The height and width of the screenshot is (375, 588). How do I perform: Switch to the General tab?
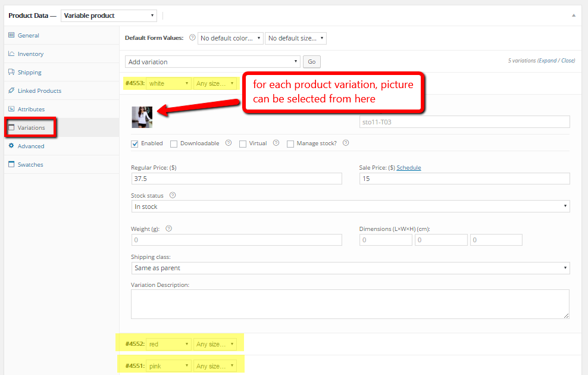pos(61,35)
